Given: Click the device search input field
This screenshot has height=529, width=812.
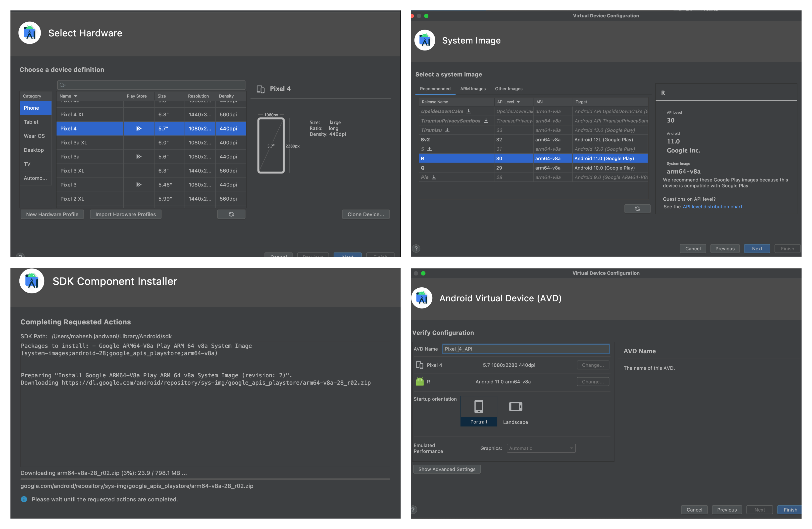Looking at the screenshot, I should tap(151, 85).
